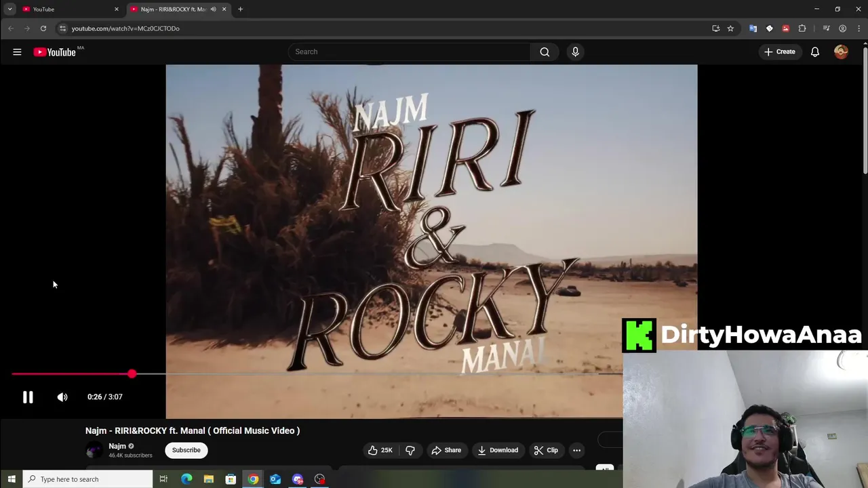Click the Create button

tap(780, 52)
